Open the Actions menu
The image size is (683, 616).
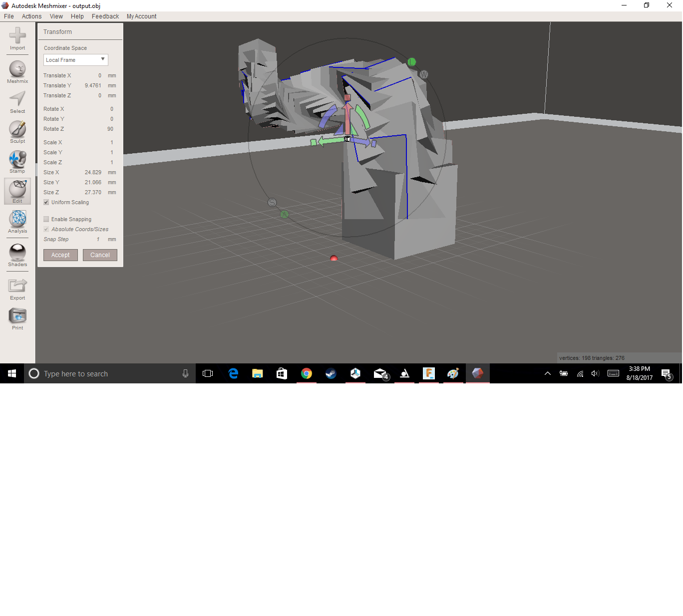(x=31, y=16)
